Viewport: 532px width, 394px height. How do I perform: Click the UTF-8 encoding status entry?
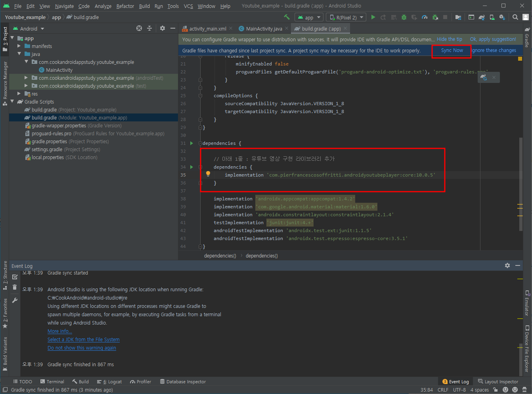pos(459,390)
